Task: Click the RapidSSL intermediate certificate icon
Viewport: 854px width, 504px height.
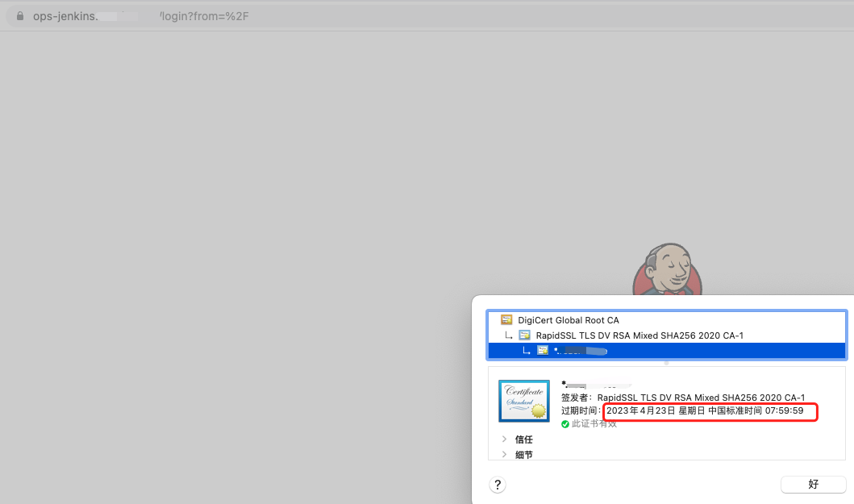Action: 524,335
